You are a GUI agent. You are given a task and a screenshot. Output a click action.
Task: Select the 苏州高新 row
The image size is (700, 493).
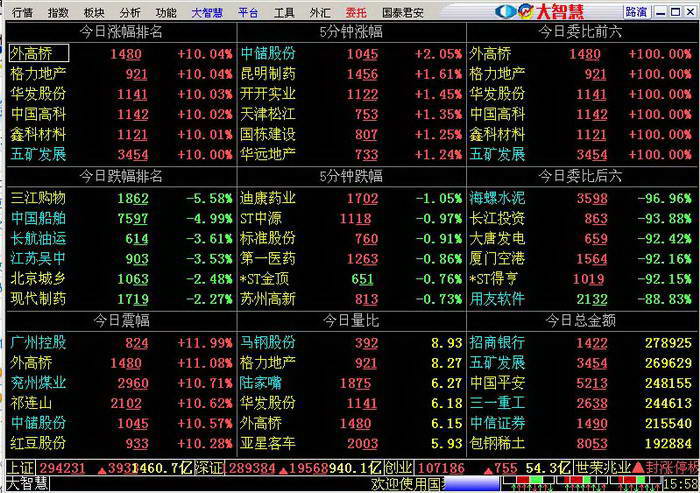351,298
